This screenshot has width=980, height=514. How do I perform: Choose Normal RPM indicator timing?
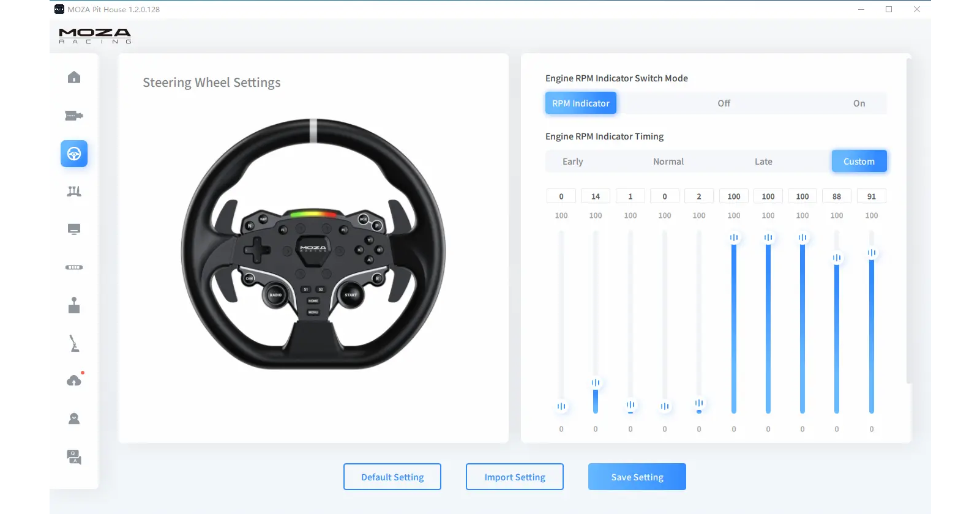[668, 162]
